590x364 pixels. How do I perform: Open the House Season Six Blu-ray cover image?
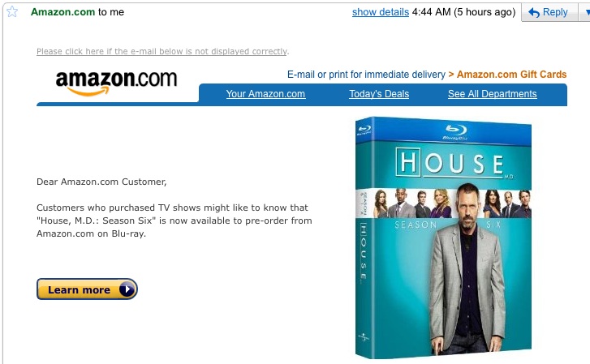click(x=443, y=238)
